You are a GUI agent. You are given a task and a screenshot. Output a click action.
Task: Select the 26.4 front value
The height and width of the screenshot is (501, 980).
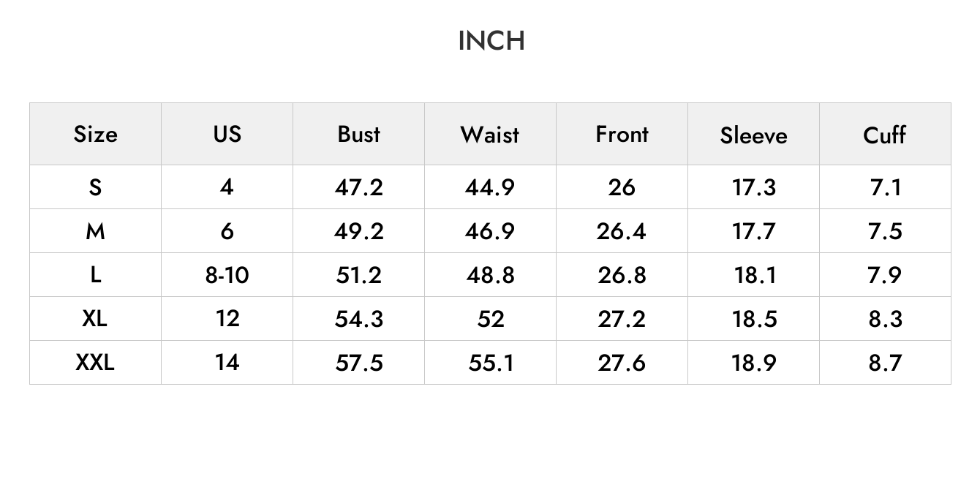pyautogui.click(x=622, y=231)
